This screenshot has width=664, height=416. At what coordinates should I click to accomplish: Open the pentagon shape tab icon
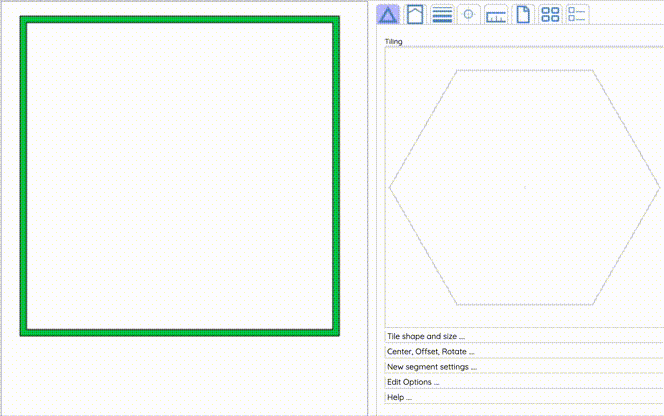[415, 14]
